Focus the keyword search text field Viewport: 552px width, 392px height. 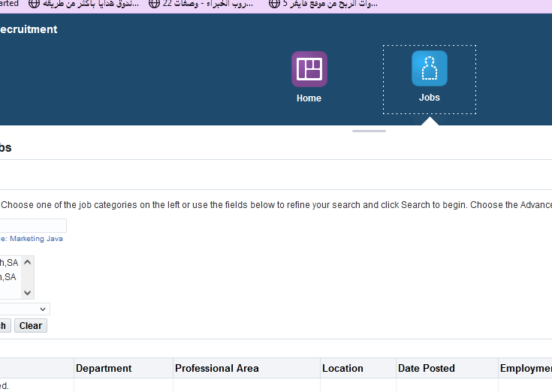(33, 225)
